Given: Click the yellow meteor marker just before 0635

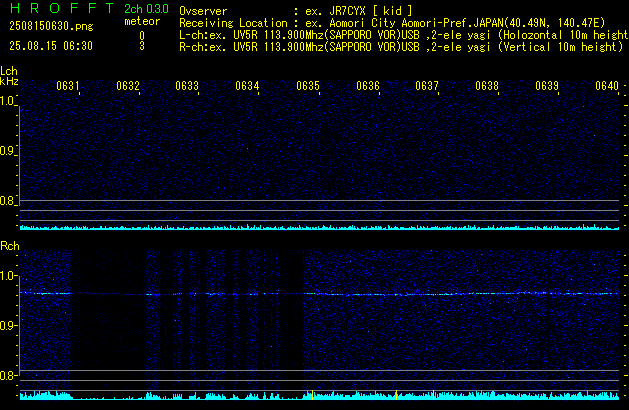Looking at the screenshot, I should pos(312,395).
